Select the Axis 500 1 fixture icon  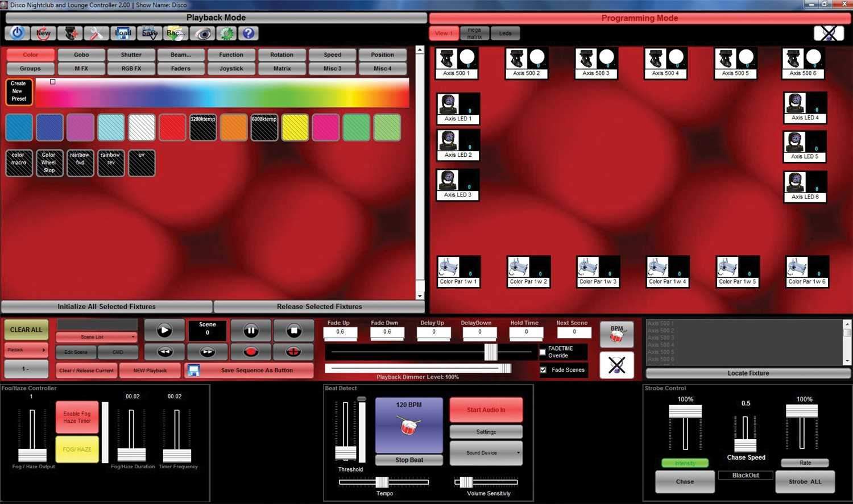(457, 63)
